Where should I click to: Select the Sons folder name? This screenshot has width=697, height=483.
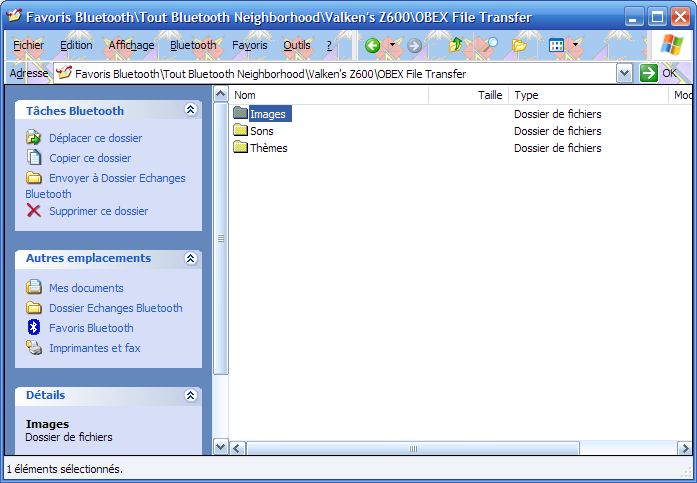click(x=262, y=131)
